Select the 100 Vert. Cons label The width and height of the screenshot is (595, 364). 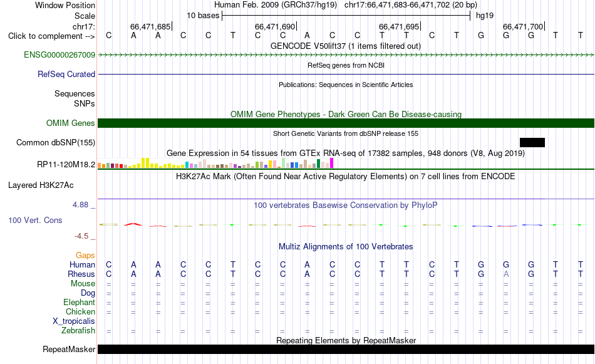tap(35, 221)
